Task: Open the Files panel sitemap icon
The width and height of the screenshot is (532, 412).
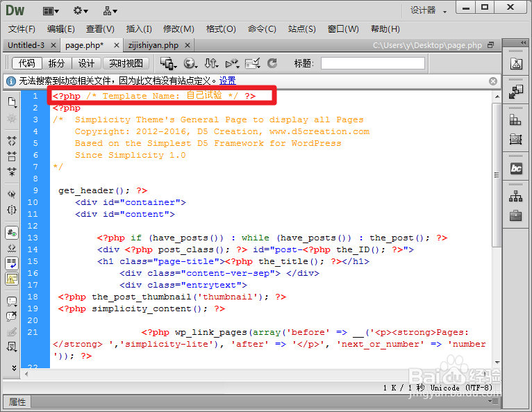Action: coord(515,197)
